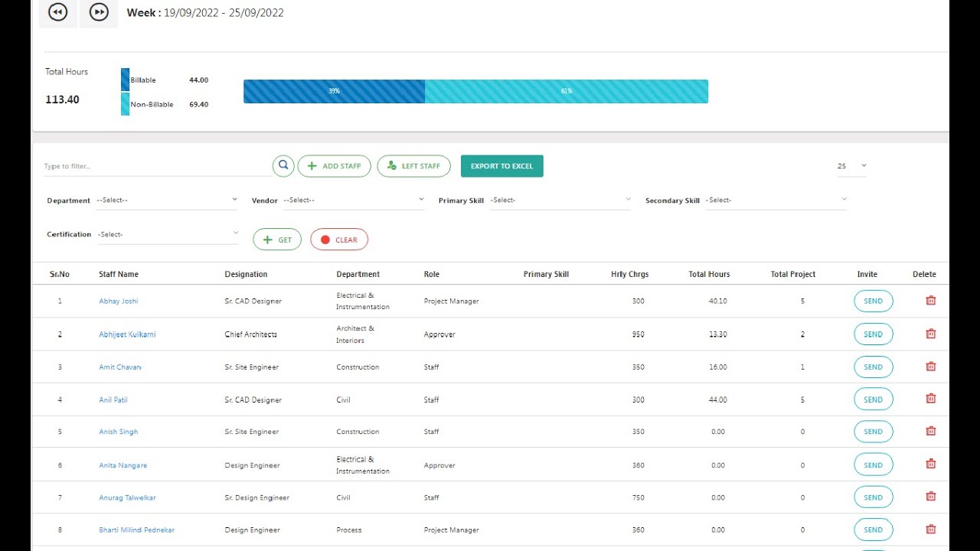The width and height of the screenshot is (980, 551).
Task: Click the GET button
Action: click(x=277, y=240)
